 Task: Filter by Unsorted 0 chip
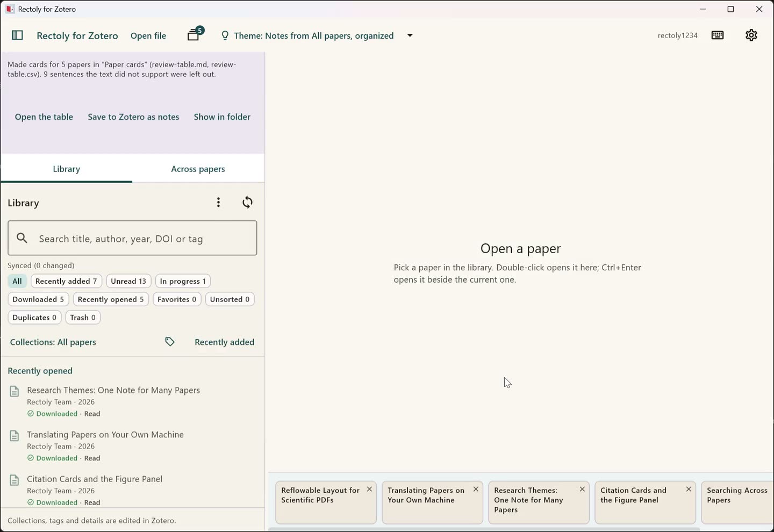click(x=230, y=299)
